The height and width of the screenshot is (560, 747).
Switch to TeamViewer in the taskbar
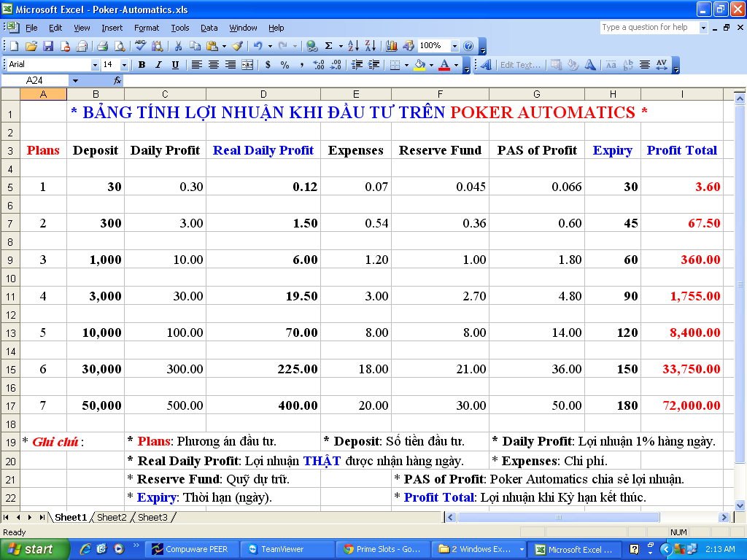(287, 549)
